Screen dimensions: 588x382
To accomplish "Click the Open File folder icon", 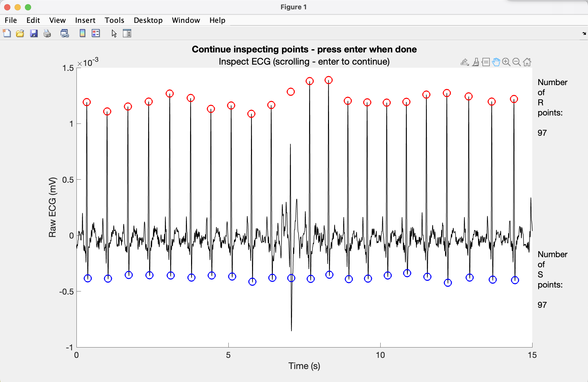I will click(20, 33).
